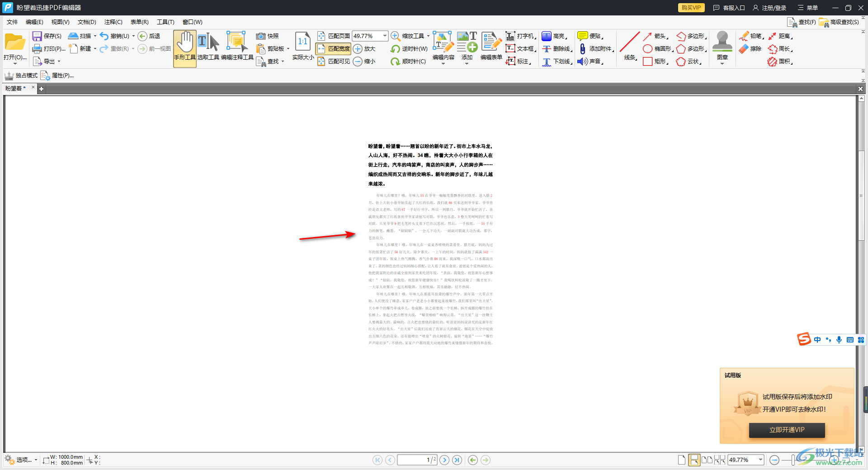This screenshot has height=470, width=868.
Task: Select the Strikethrough tool (删除线)
Action: coord(557,48)
